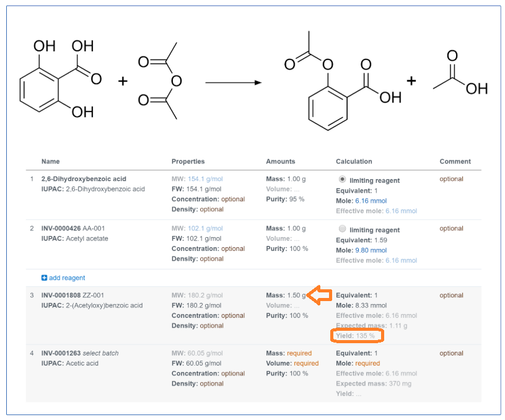
Task: Click the 154.1 g/mol MW value
Action: point(205,179)
